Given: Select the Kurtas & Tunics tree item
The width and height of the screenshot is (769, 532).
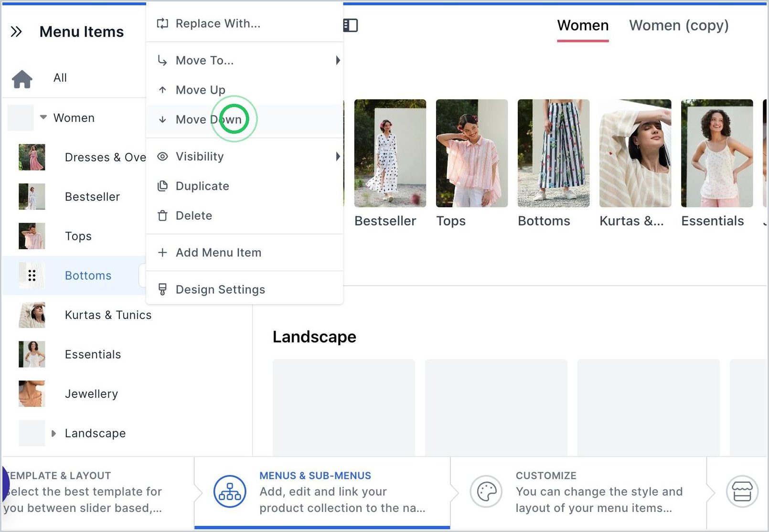Looking at the screenshot, I should [x=108, y=315].
